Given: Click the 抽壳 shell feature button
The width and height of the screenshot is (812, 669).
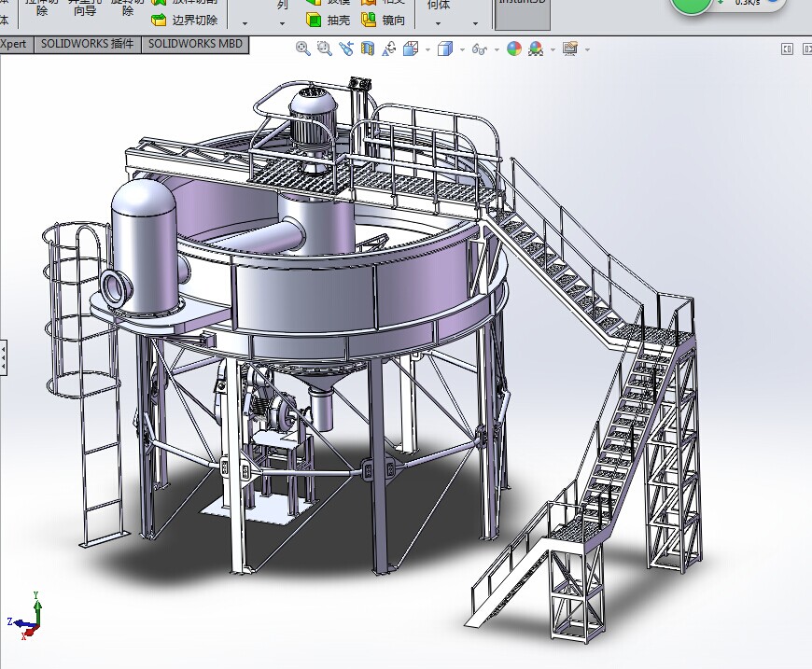Looking at the screenshot, I should pos(328,19).
